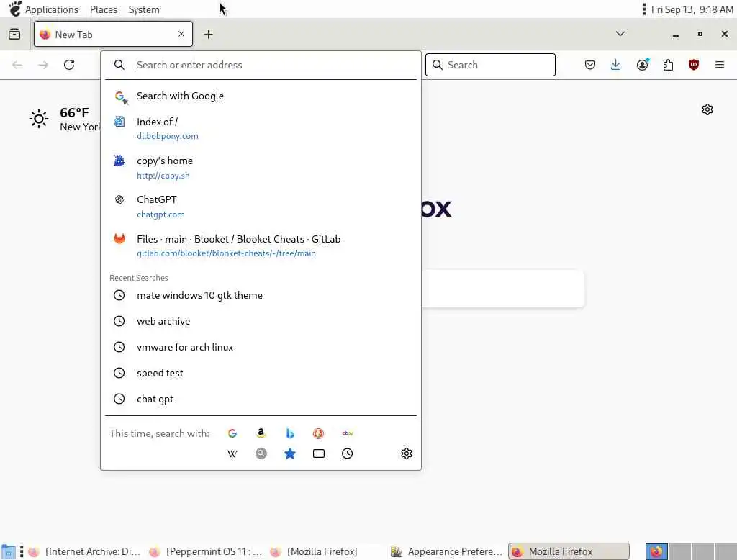
Task: Go forward one page
Action: pos(43,65)
